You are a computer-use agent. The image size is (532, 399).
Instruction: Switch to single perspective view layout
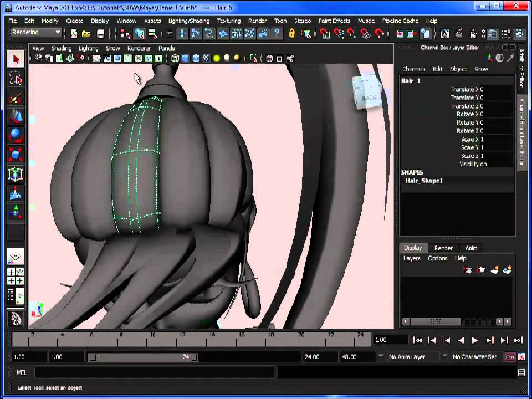pyautogui.click(x=16, y=257)
